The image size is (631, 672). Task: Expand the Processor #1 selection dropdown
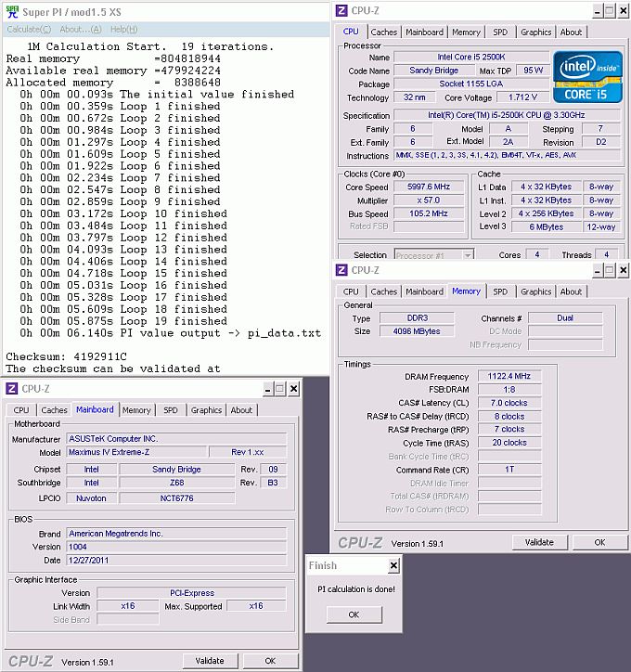click(x=468, y=256)
